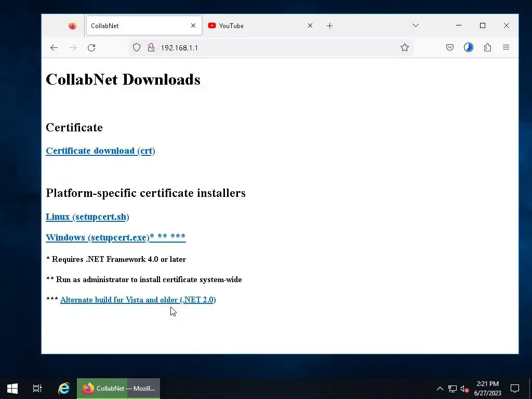Click the 'Certificate' section heading
532x399 pixels.
tap(74, 128)
